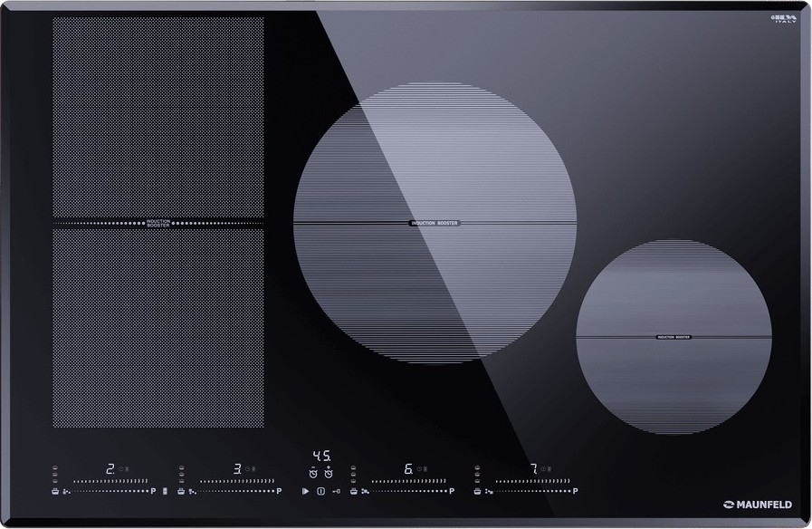The height and width of the screenshot is (529, 812).
Task: Tap the MAUNFELD brand logo
Action: pyautogui.click(x=759, y=503)
